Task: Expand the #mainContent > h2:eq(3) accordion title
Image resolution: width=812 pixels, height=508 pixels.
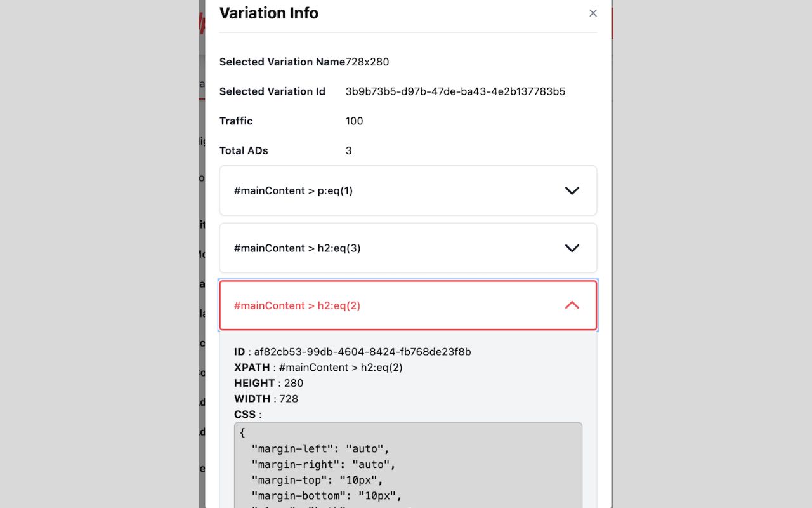Action: 297,248
